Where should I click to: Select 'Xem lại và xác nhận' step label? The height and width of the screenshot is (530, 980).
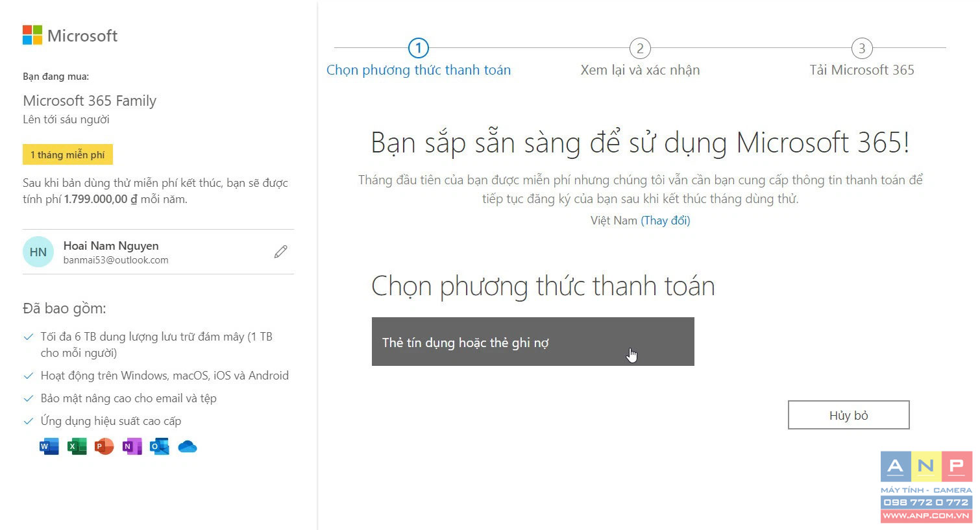point(640,70)
